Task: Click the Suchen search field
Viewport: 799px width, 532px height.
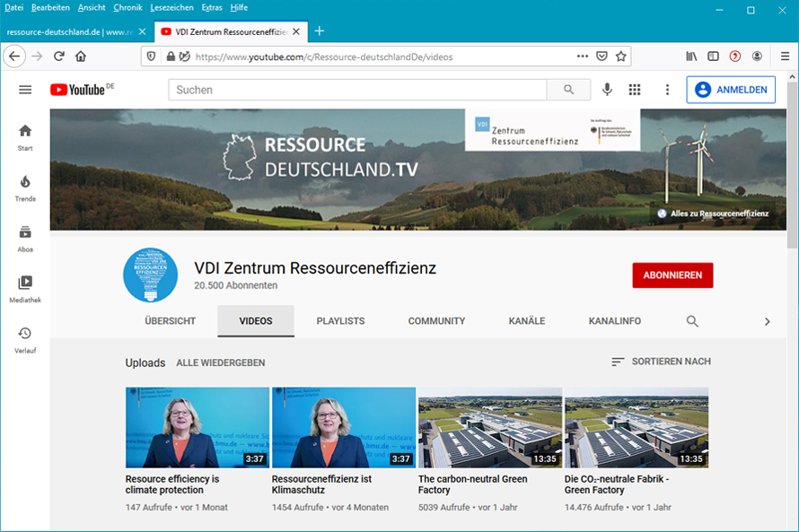Action: (x=357, y=90)
